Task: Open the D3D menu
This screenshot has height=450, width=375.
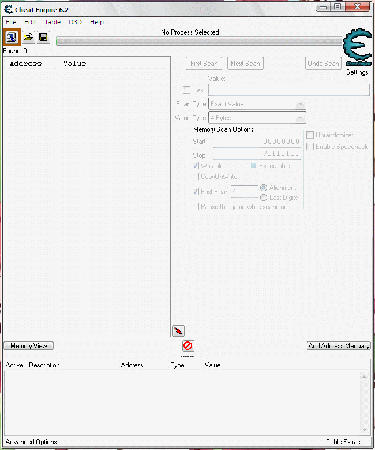Action: tap(75, 22)
